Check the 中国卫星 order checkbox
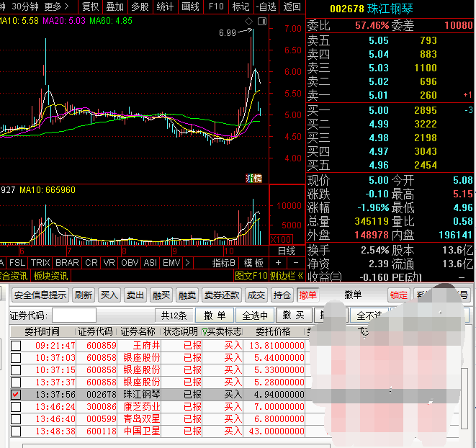 [x=16, y=431]
